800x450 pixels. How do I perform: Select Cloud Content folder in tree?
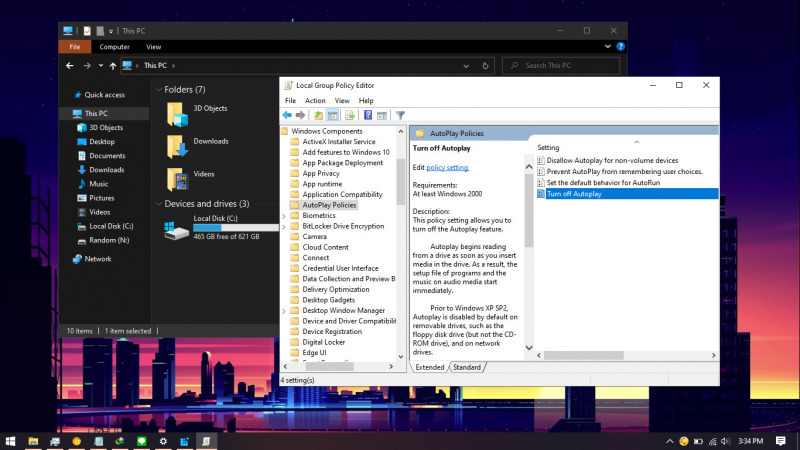326,247
